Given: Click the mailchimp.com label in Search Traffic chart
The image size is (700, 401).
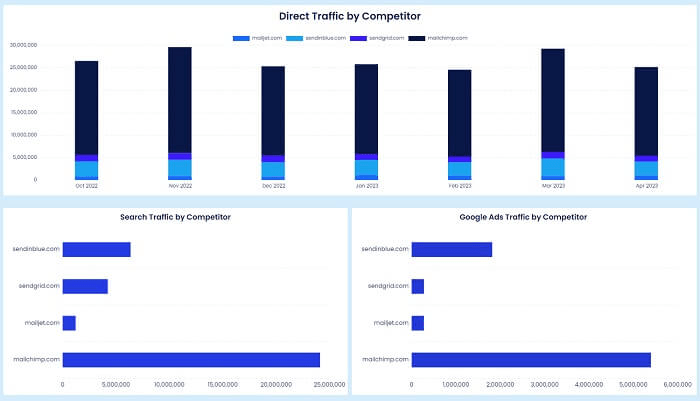Looking at the screenshot, I should pyautogui.click(x=36, y=359).
